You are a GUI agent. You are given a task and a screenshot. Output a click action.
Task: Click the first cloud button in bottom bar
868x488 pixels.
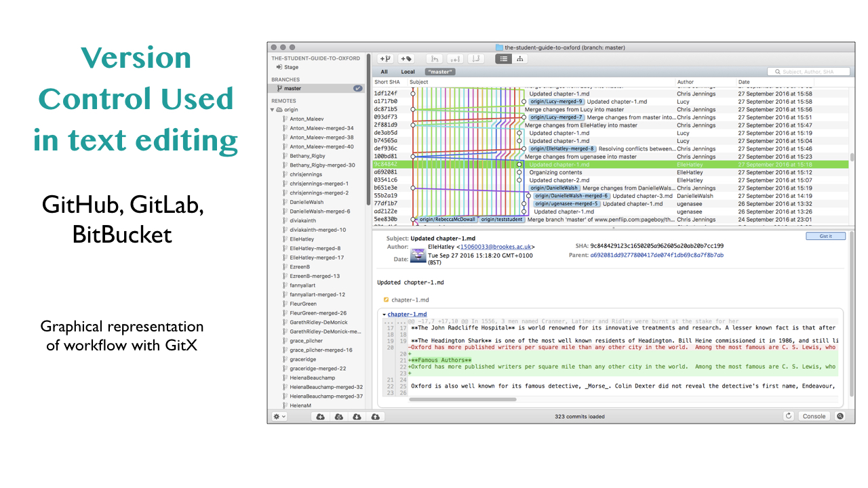point(321,416)
